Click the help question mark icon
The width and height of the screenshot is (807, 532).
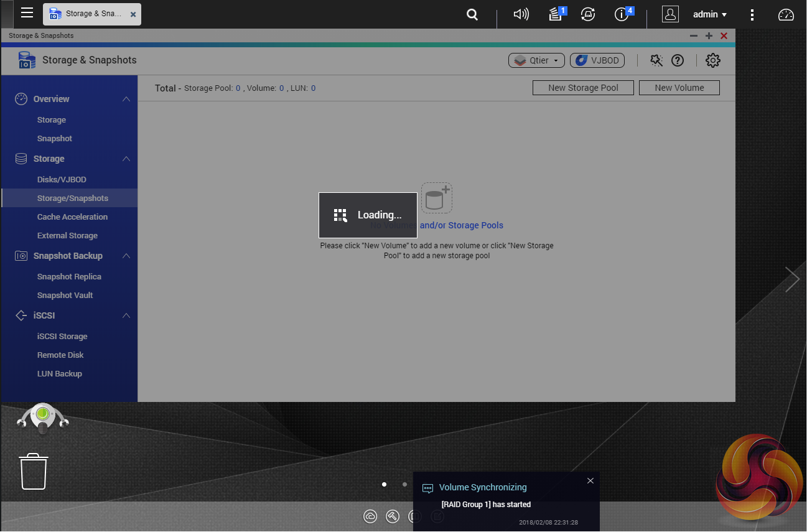point(678,60)
